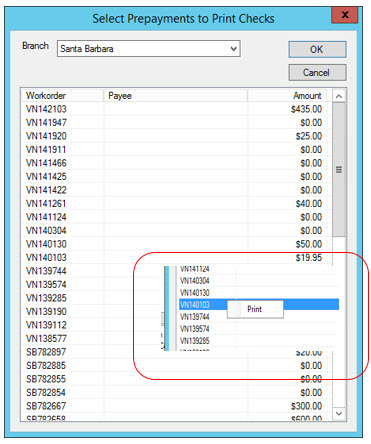Open the Branch dropdown showing Santa Barbara
The height and width of the screenshot is (444, 371).
coord(149,49)
